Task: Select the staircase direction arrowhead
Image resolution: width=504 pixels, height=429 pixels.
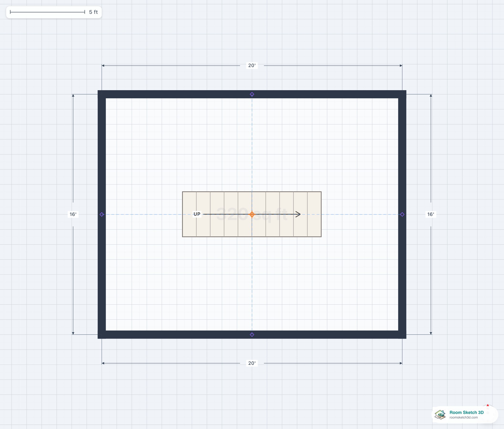Action: point(298,214)
